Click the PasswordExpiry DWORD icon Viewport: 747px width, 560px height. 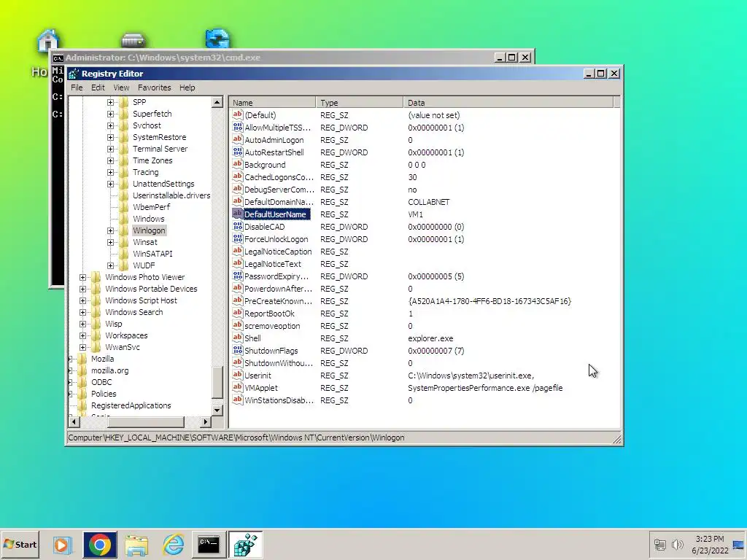pos(237,276)
